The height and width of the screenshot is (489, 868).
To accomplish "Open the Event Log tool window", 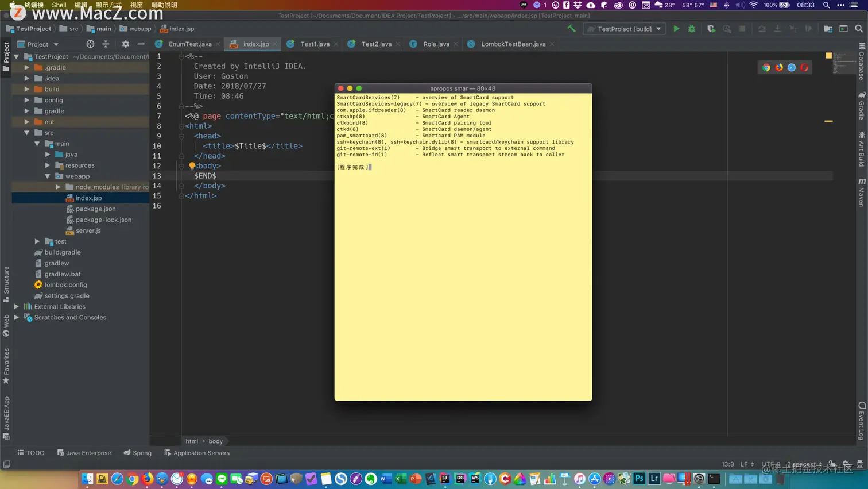I will (x=862, y=421).
